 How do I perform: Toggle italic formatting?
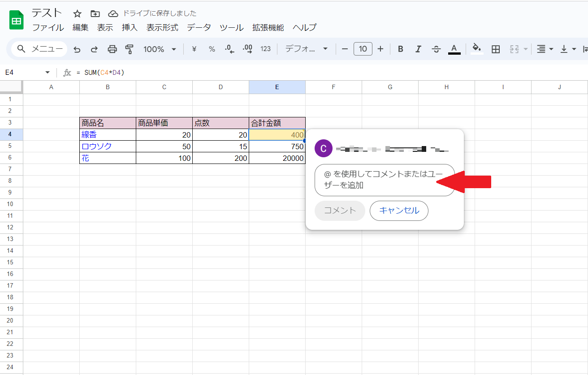pos(419,49)
